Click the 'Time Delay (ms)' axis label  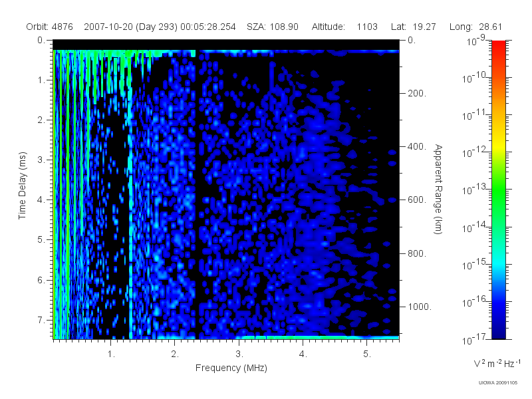[22, 186]
